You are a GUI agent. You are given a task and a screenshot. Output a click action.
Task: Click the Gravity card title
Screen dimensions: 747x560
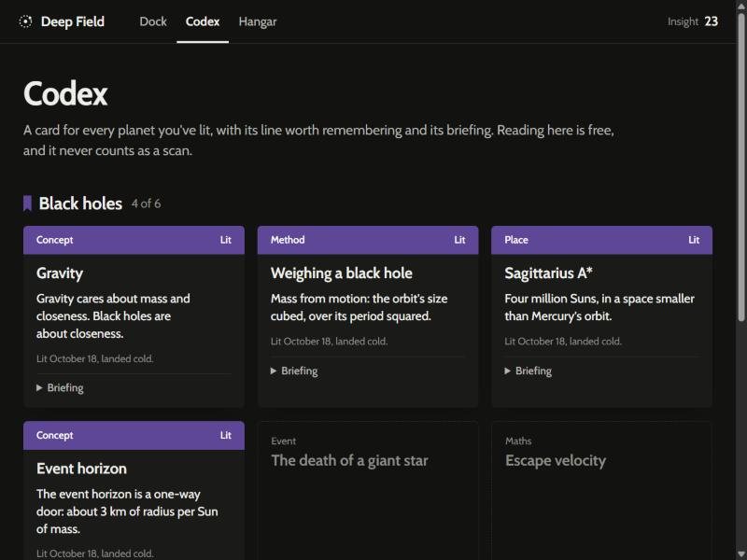pos(60,273)
